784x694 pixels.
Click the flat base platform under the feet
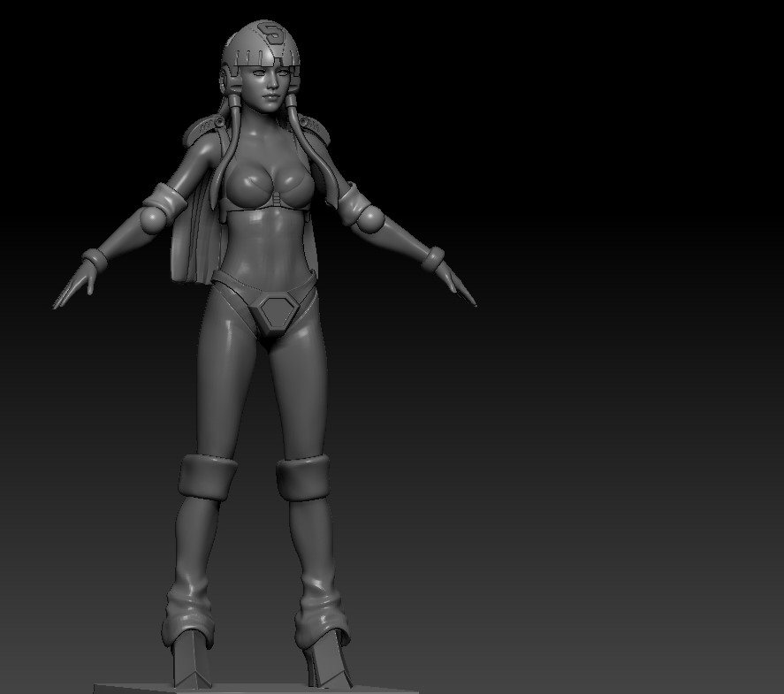tap(255, 689)
